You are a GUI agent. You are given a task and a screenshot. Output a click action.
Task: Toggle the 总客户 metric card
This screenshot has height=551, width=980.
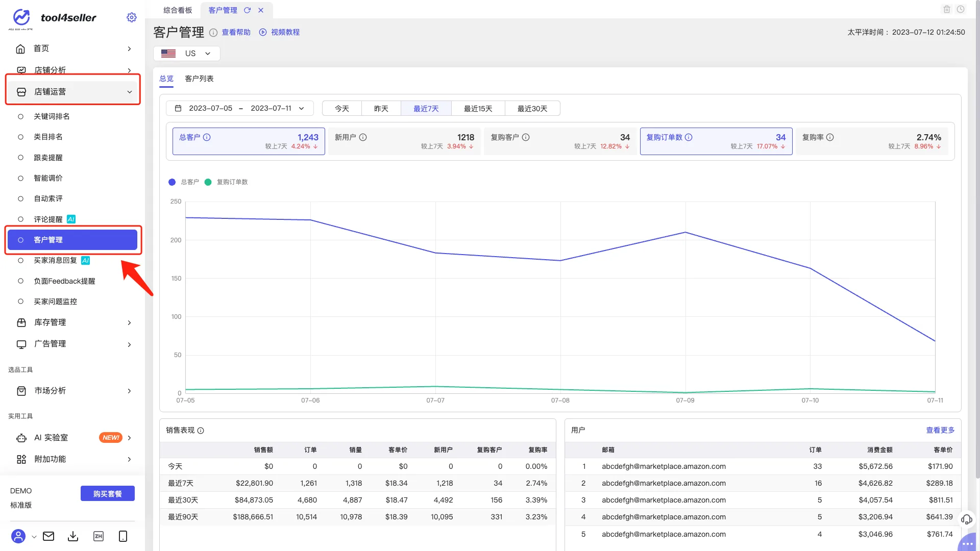point(249,141)
